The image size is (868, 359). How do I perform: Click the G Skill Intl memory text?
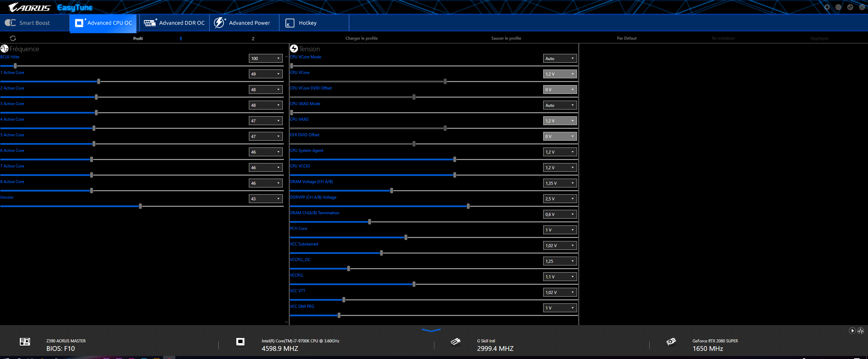tap(486, 341)
